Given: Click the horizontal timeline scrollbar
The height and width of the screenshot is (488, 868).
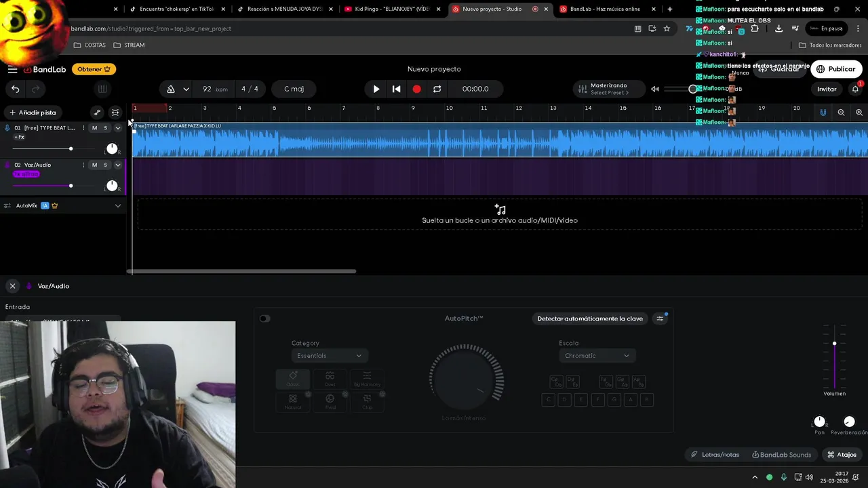Looking at the screenshot, I should point(241,271).
